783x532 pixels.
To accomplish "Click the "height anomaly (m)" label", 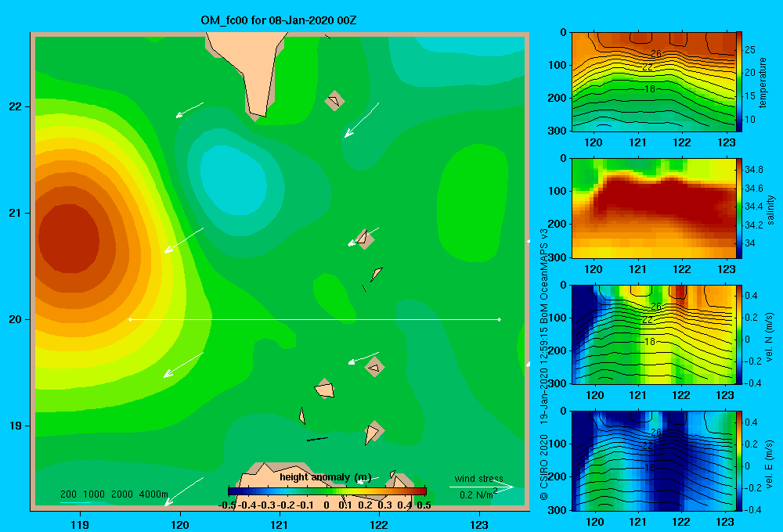I will pyautogui.click(x=325, y=477).
